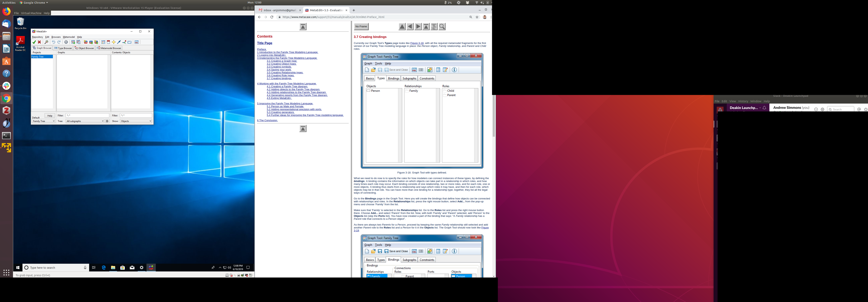The height and width of the screenshot is (302, 868).
Task: Click the green Commit checkmark icon
Action: (34, 42)
